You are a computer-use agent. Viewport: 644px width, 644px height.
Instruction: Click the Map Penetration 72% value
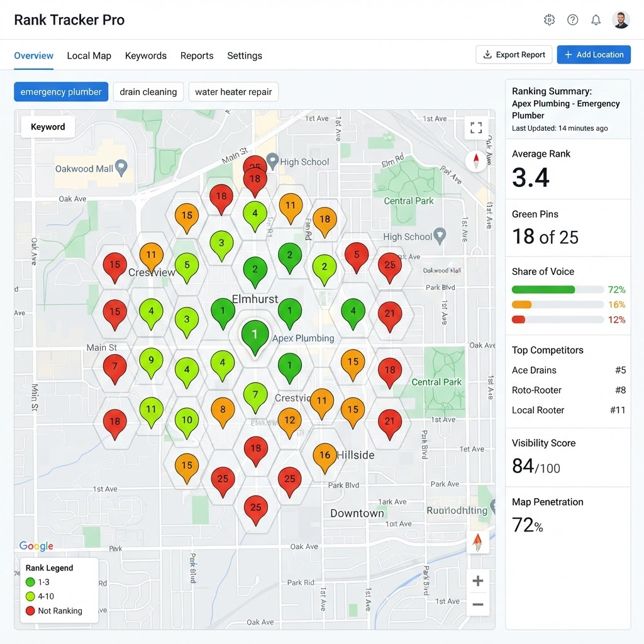pos(528,525)
